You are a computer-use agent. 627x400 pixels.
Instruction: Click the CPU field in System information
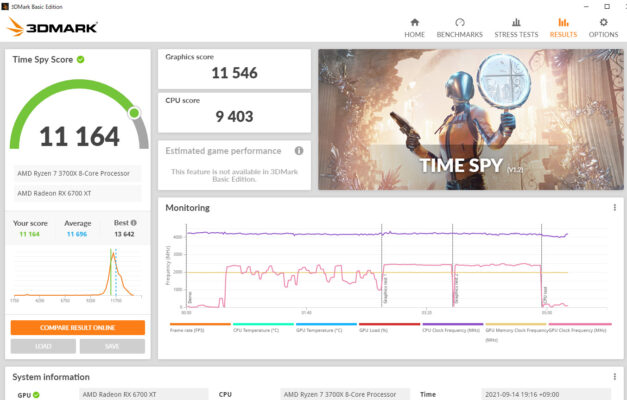[345, 394]
